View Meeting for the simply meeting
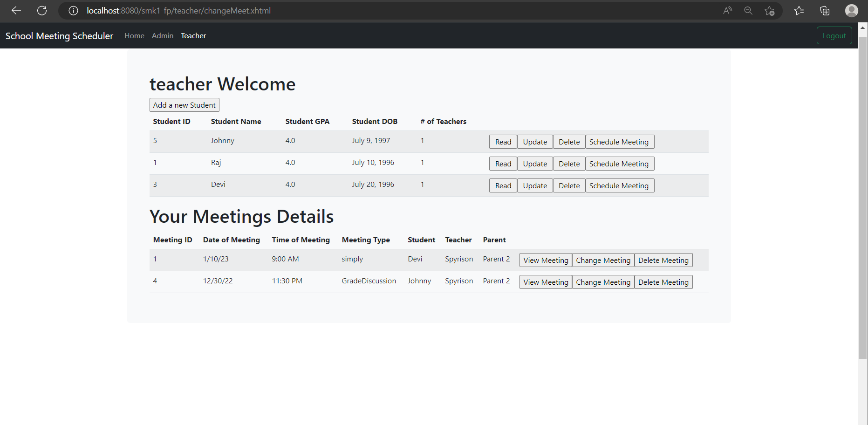Screen dimensions: 868x425 pyautogui.click(x=546, y=260)
